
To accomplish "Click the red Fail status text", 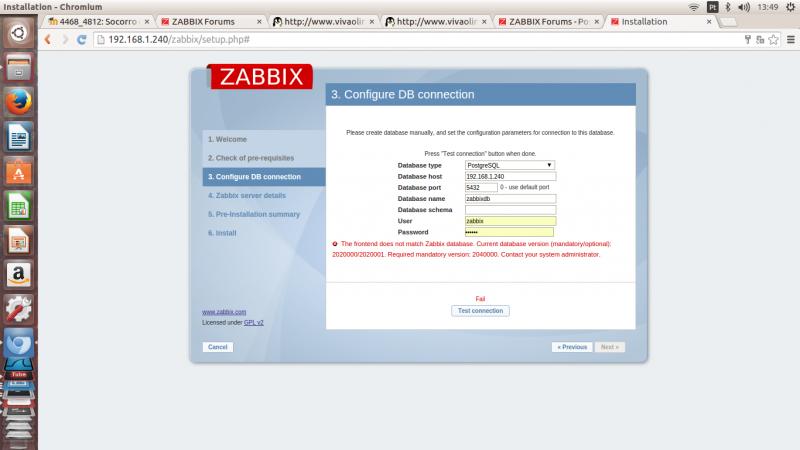I will (x=480, y=299).
